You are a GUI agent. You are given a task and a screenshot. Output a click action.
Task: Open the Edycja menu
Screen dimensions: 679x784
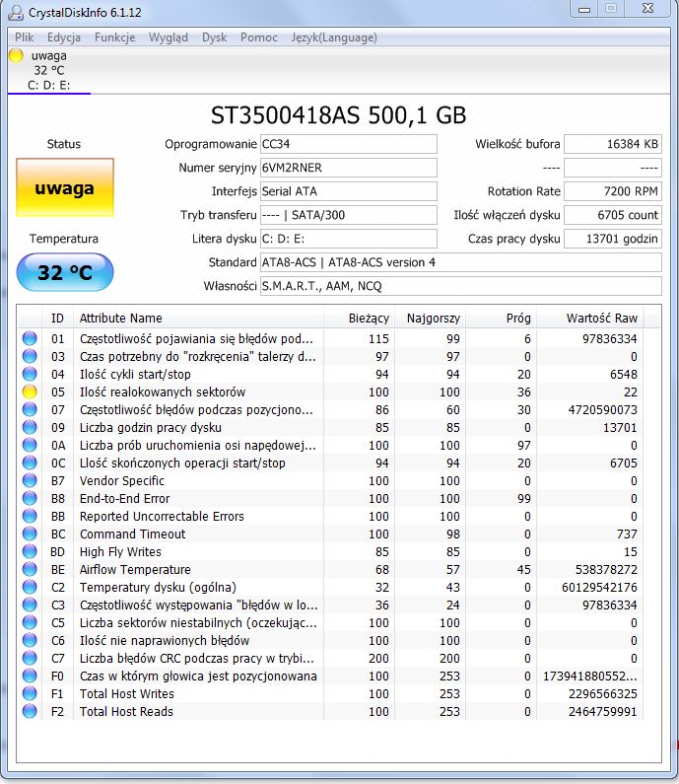pos(64,37)
